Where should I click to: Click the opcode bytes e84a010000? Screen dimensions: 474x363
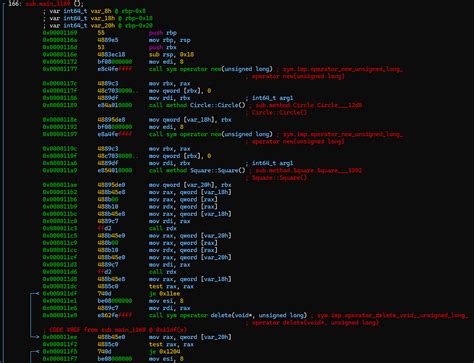tap(115, 105)
